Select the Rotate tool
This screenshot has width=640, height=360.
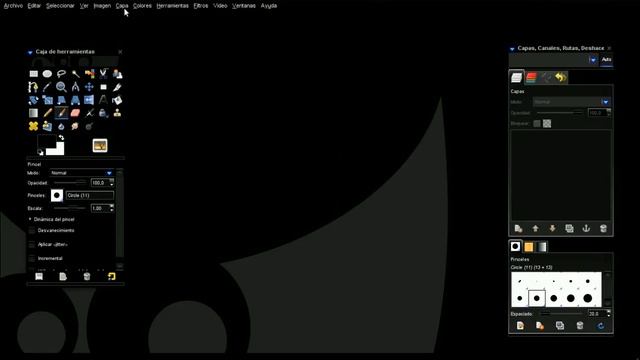33,100
